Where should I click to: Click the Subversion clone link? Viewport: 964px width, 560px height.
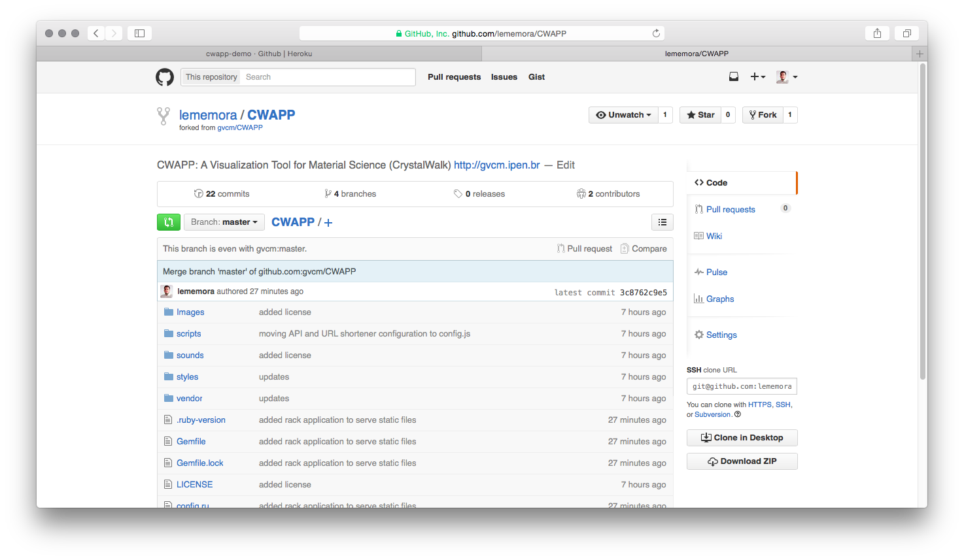tap(712, 415)
